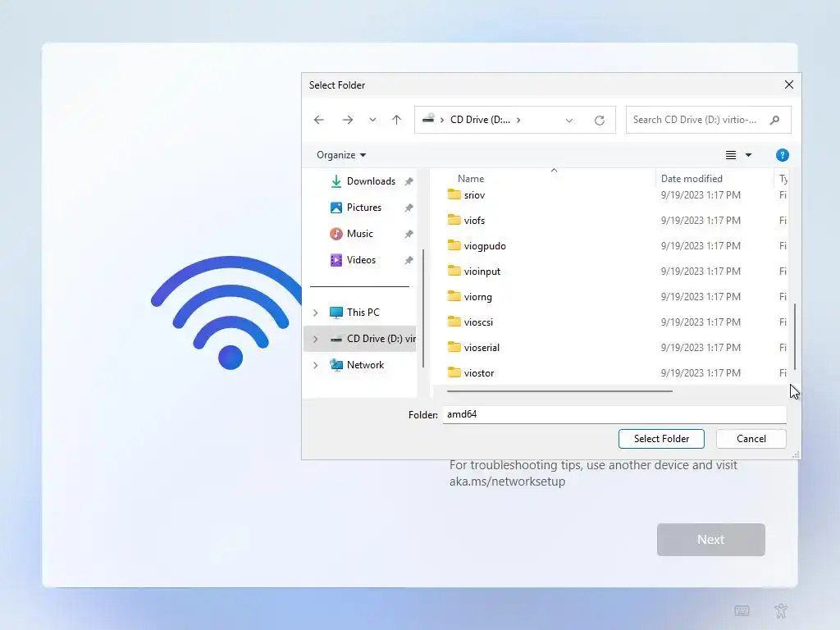840x630 pixels.
Task: Confirm with the Select Folder button
Action: tap(661, 439)
